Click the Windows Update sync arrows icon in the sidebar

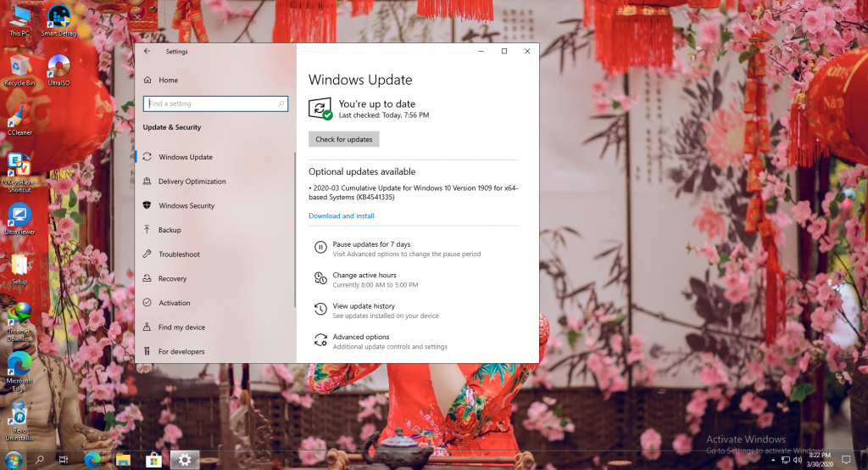tap(147, 157)
